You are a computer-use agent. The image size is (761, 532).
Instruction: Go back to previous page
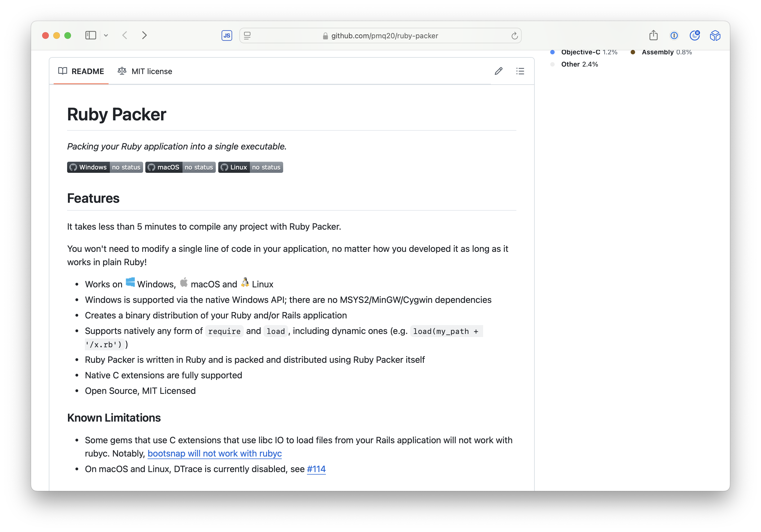pos(125,36)
